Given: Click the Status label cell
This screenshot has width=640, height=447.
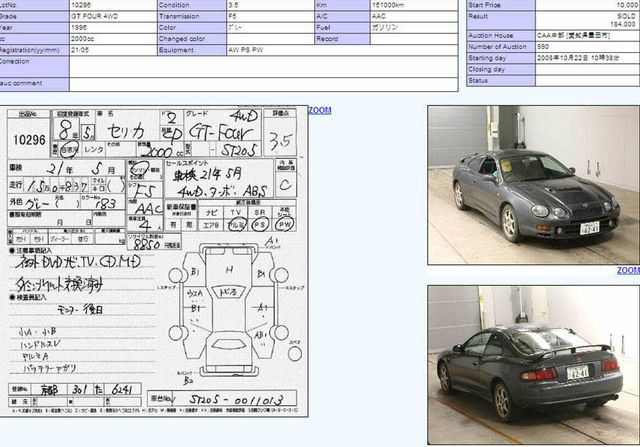Looking at the screenshot, I should tap(501, 81).
